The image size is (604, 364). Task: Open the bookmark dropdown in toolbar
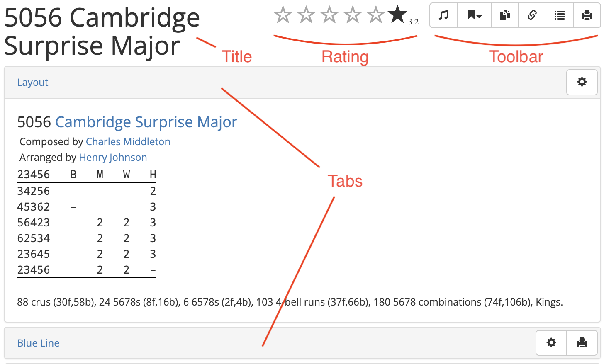coord(474,16)
